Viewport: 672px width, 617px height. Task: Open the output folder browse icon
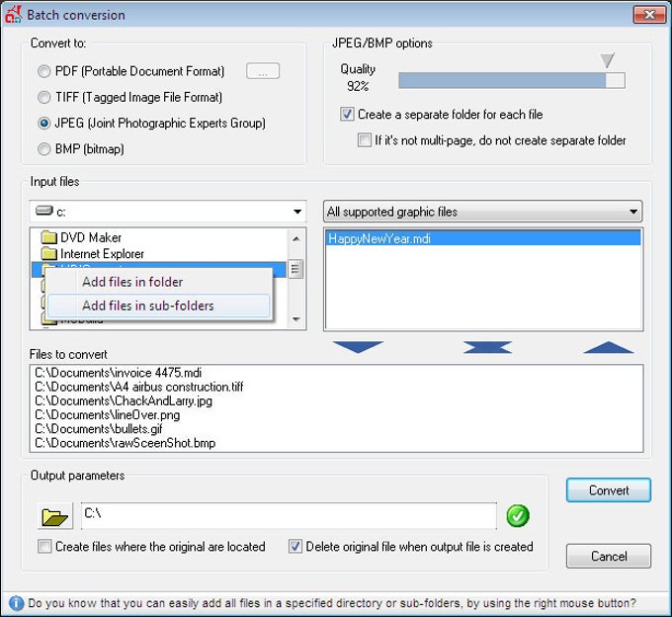pyautogui.click(x=55, y=516)
